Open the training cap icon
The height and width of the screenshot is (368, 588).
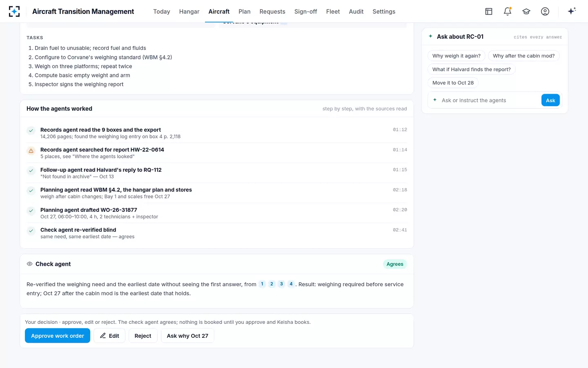[526, 11]
